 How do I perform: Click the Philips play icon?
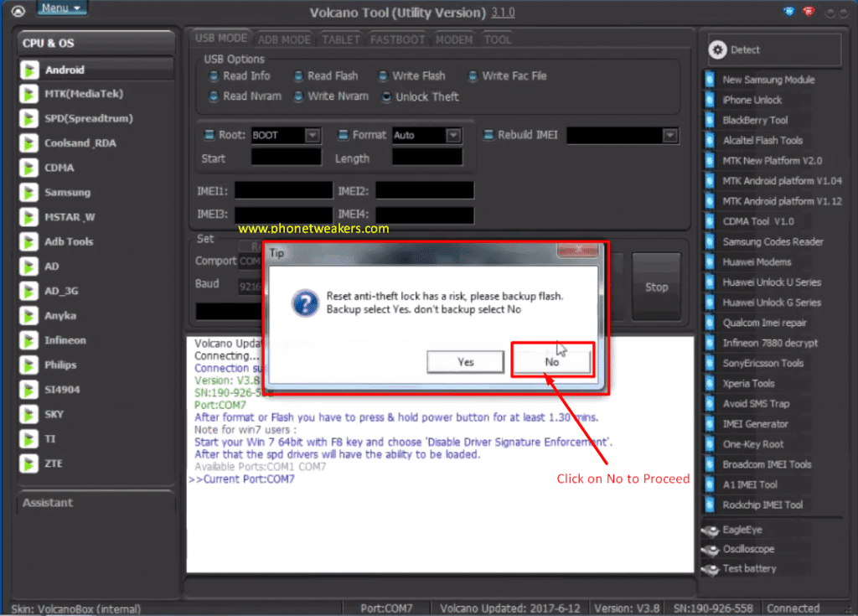click(x=28, y=365)
